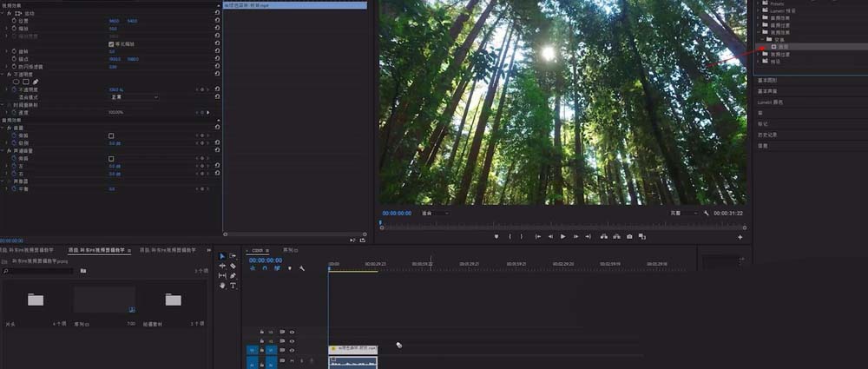Play the program monitor video
Screen dimensions: 868x369
tap(563, 236)
